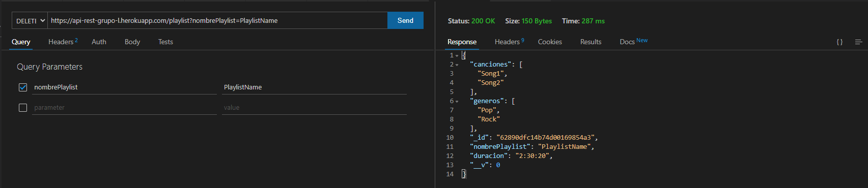
Task: Send the DELETE request
Action: [x=405, y=20]
